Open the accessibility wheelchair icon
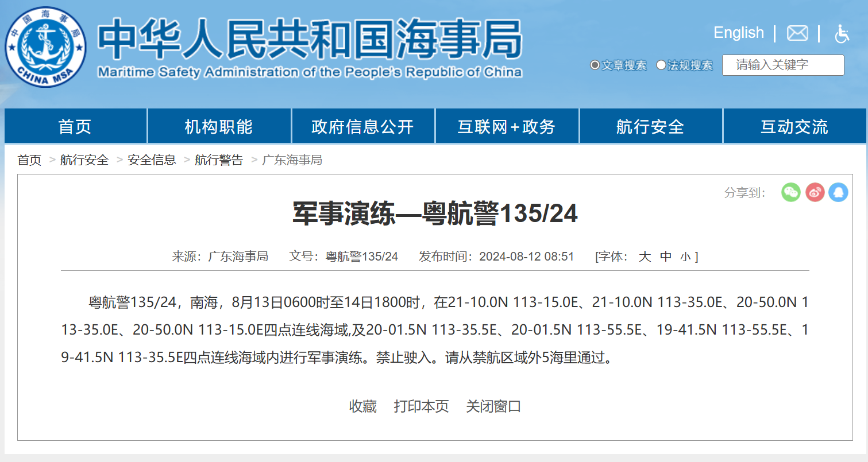This screenshot has width=868, height=462. pos(842,33)
